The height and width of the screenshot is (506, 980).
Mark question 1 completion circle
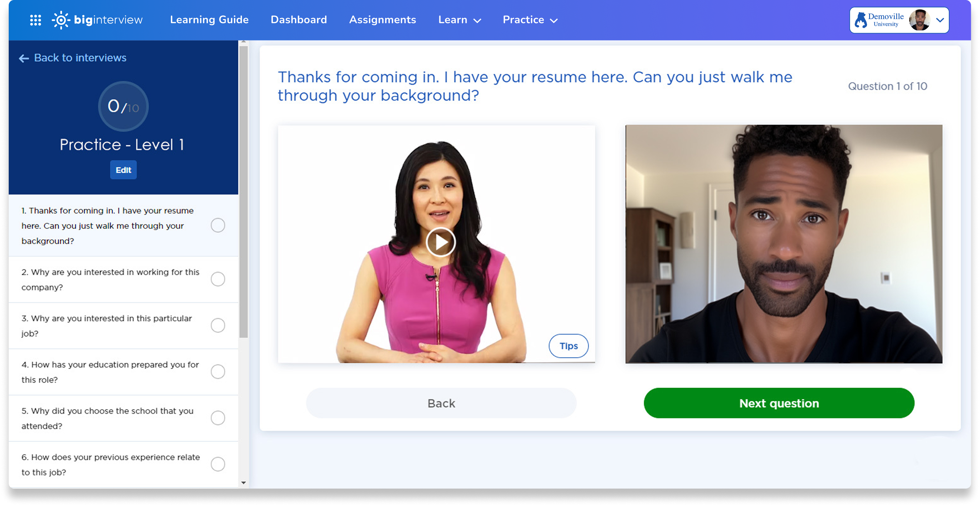tap(218, 225)
